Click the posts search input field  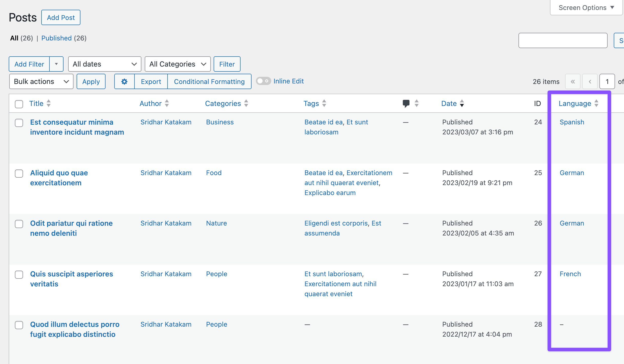point(563,40)
